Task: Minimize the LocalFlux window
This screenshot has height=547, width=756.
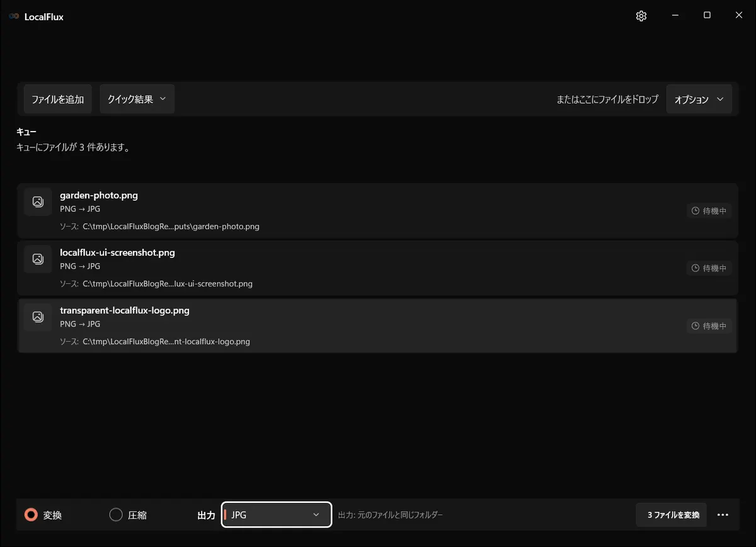Action: coord(675,16)
